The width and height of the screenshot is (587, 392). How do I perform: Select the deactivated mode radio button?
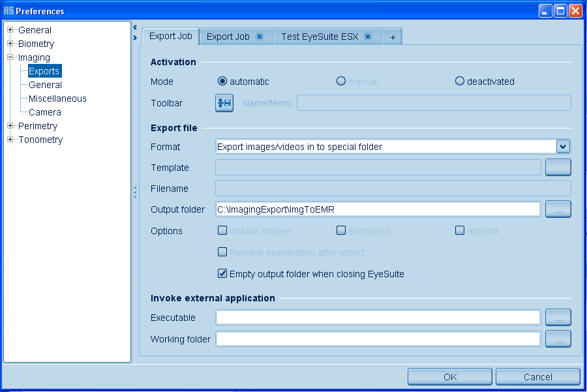(460, 82)
